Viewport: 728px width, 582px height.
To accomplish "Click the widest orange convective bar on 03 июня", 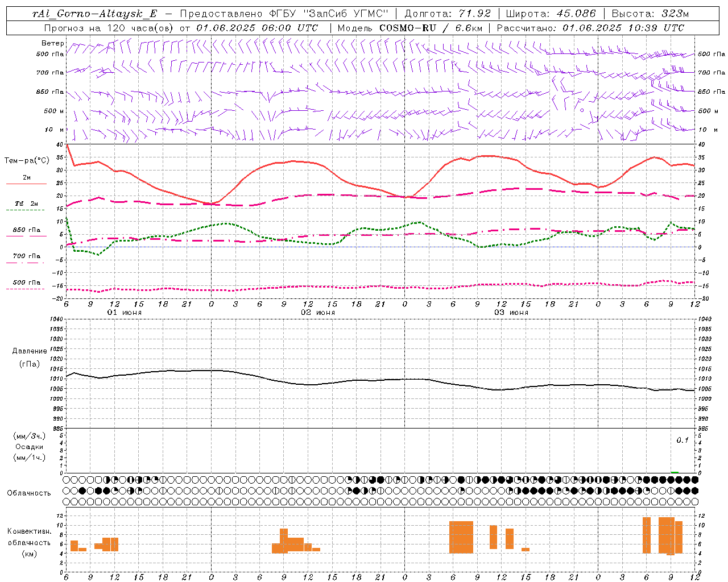I will tap(461, 537).
